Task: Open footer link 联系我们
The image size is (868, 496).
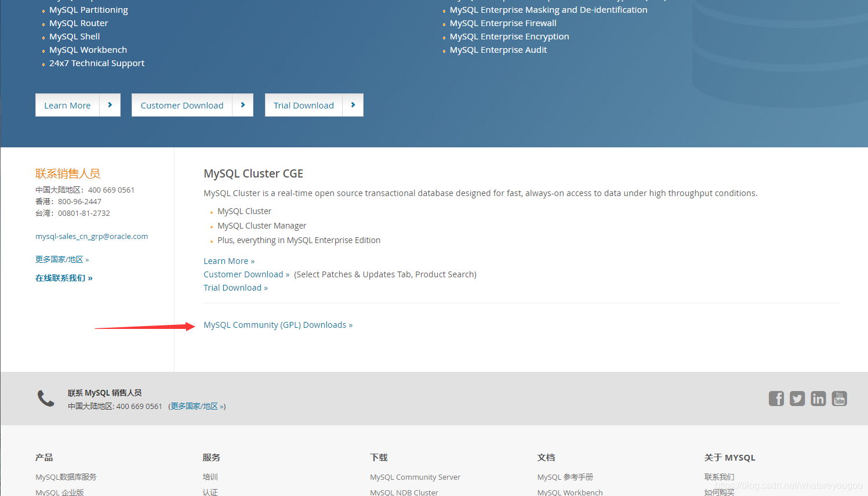Action: pyautogui.click(x=720, y=477)
